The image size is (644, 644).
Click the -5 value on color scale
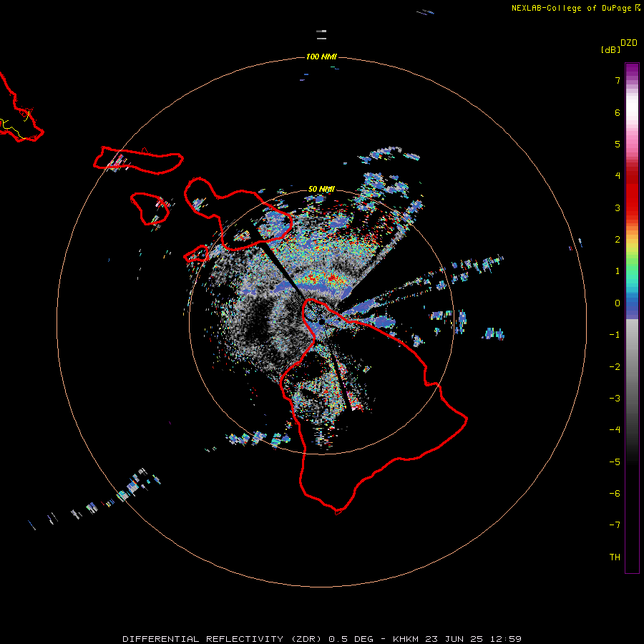point(615,462)
